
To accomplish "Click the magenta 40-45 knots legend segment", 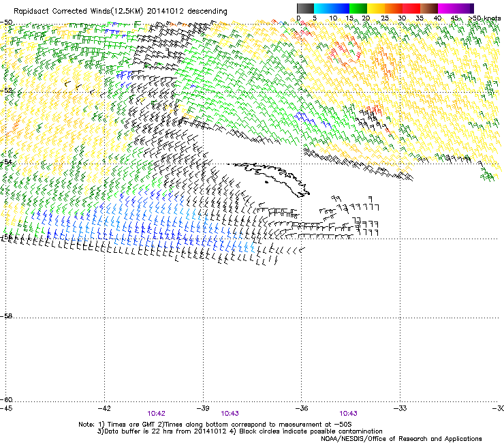I will coord(447,8).
